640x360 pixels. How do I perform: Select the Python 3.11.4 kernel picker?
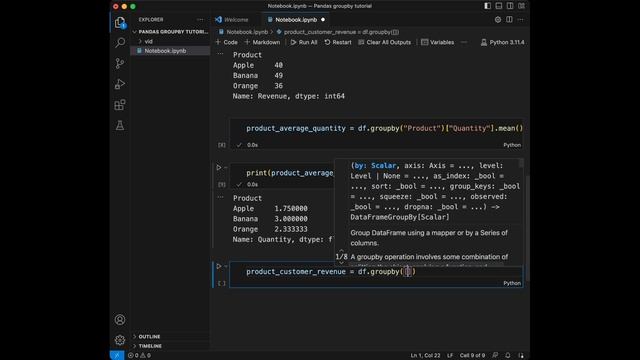tap(502, 42)
